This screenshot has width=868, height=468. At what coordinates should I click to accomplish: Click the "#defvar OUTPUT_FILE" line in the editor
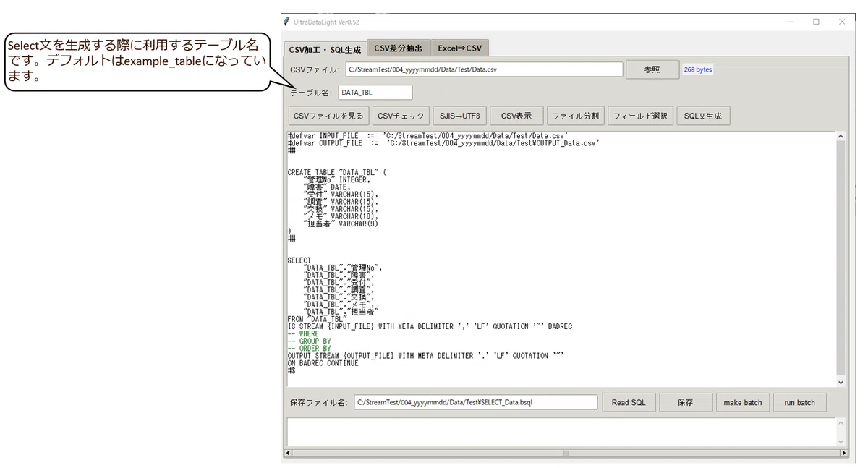click(x=443, y=143)
